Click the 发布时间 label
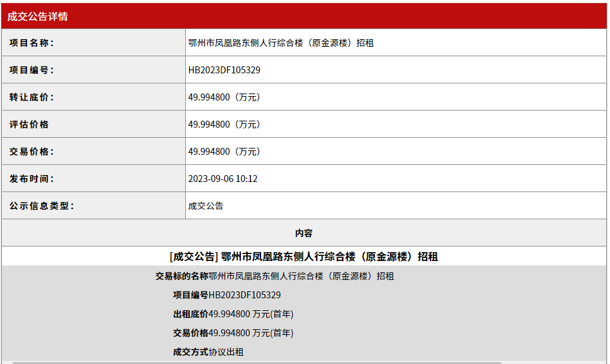Viewport: 610px width, 364px height. (31, 179)
